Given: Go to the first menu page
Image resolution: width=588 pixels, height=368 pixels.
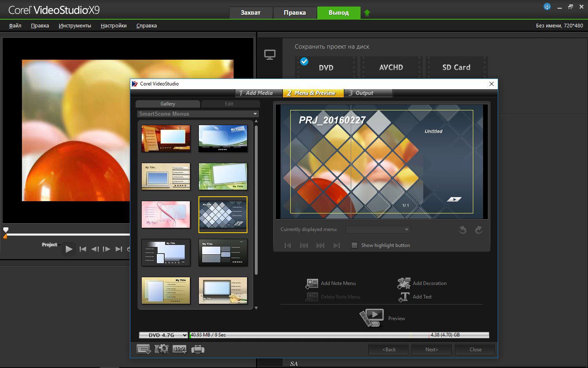Looking at the screenshot, I should [288, 245].
